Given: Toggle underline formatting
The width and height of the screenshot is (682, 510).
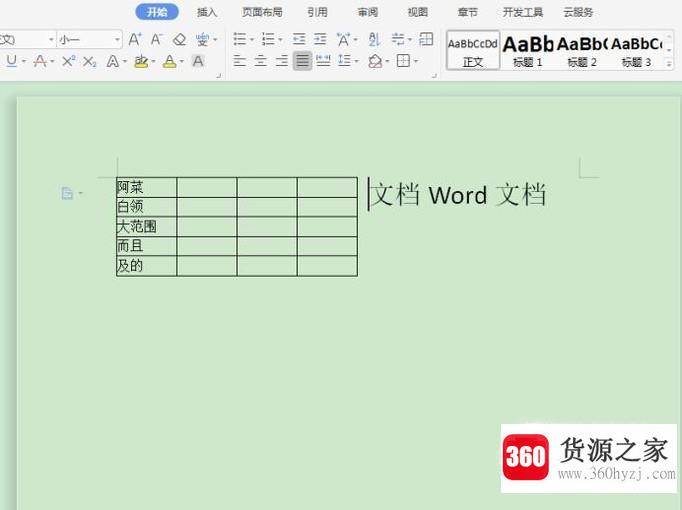Looking at the screenshot, I should coord(12,61).
